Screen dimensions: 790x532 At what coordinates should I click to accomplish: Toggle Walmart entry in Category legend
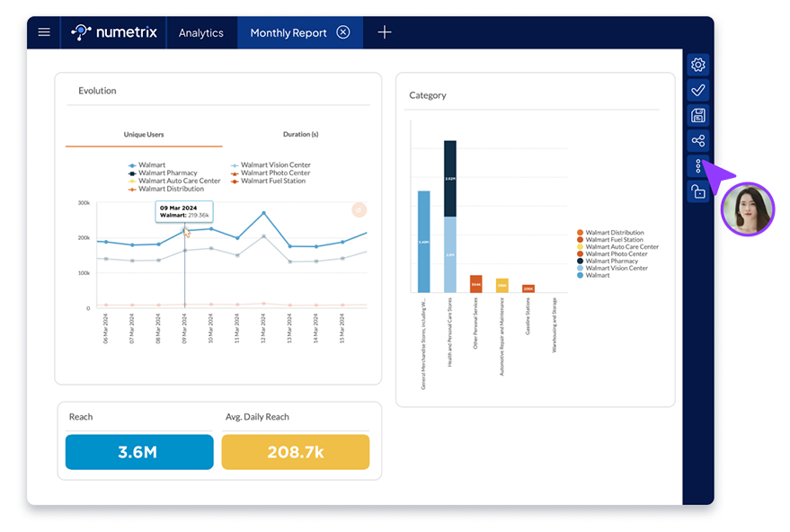(593, 275)
